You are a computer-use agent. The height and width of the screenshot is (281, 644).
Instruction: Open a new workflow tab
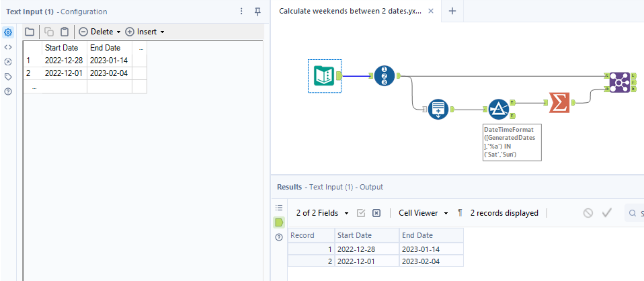(x=452, y=11)
